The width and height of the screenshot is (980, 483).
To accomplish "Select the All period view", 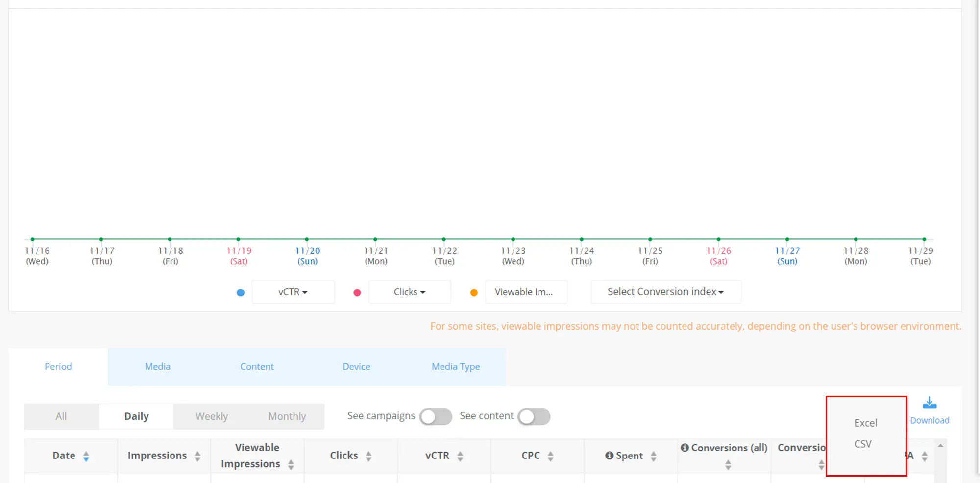I will point(61,416).
